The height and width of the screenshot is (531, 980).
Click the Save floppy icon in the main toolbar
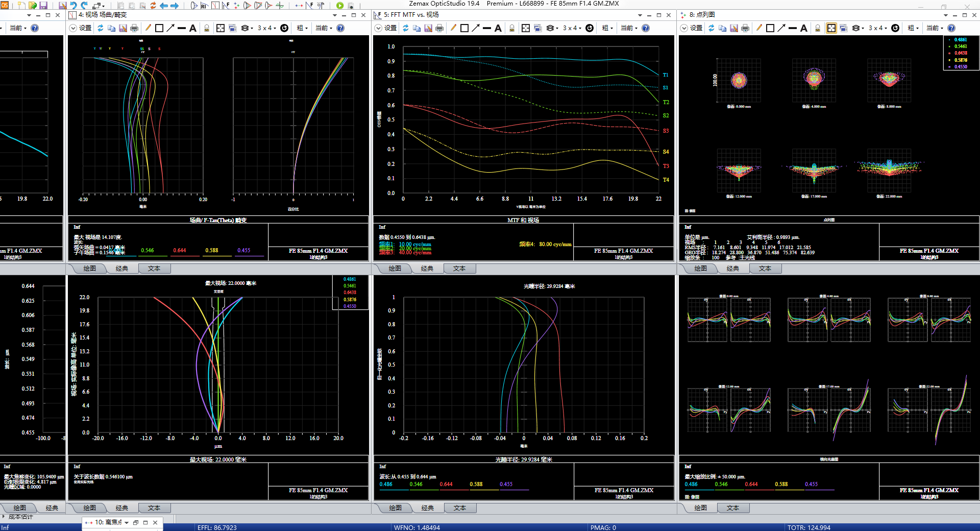click(43, 6)
